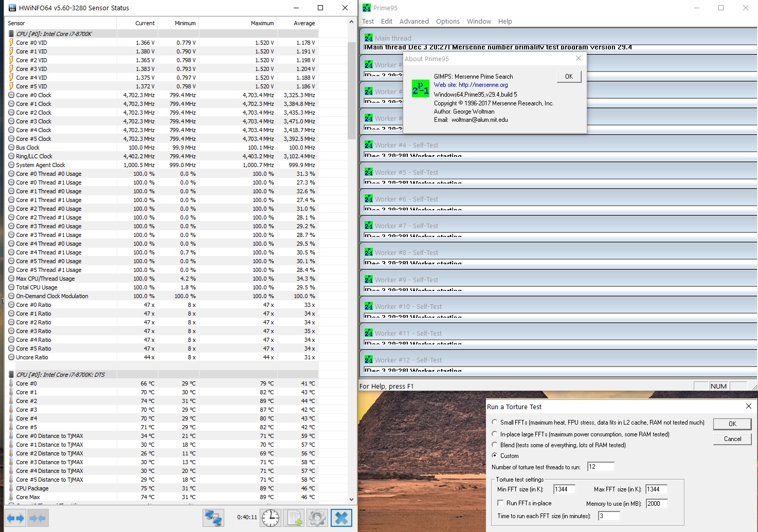758x532 pixels.
Task: Click the Worker #5 Self-Test window icon
Action: pyautogui.click(x=369, y=172)
